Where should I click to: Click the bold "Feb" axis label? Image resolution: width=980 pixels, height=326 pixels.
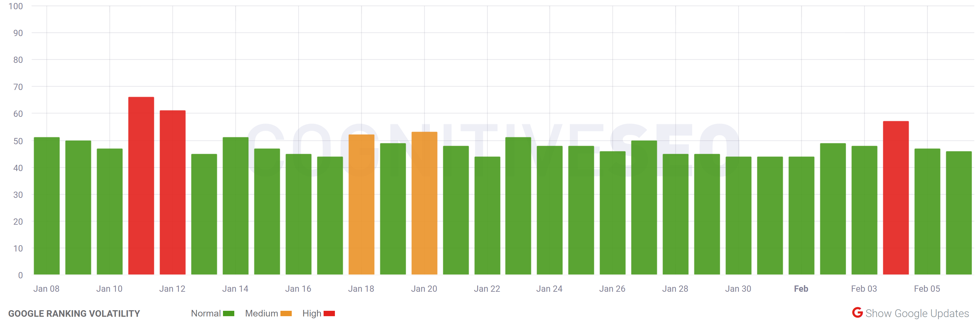click(x=801, y=289)
